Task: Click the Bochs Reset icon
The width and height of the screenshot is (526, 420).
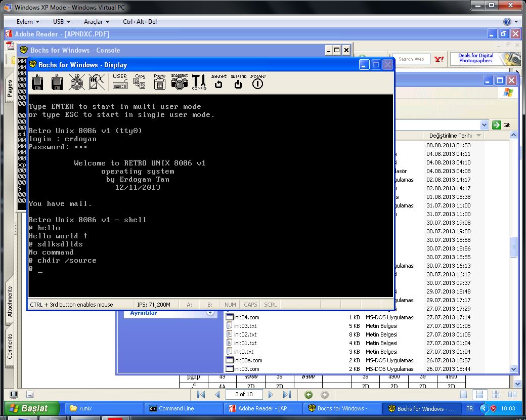Action: [218, 81]
